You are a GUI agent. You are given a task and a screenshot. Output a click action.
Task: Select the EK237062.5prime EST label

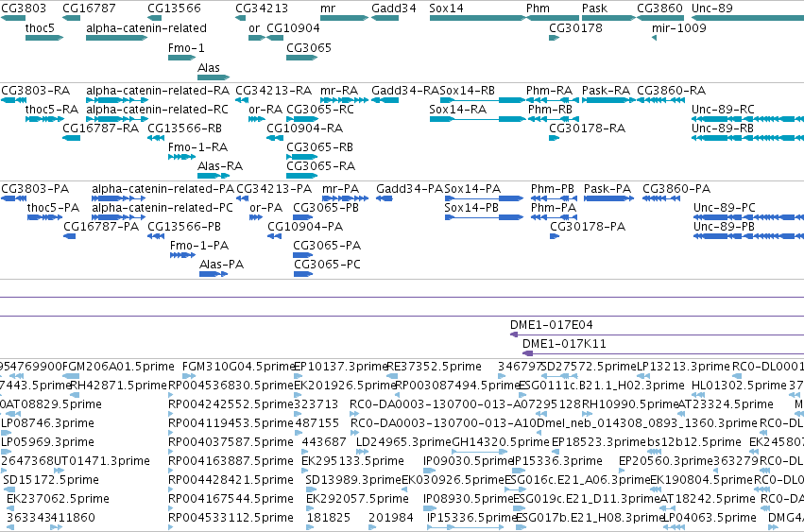(x=58, y=499)
